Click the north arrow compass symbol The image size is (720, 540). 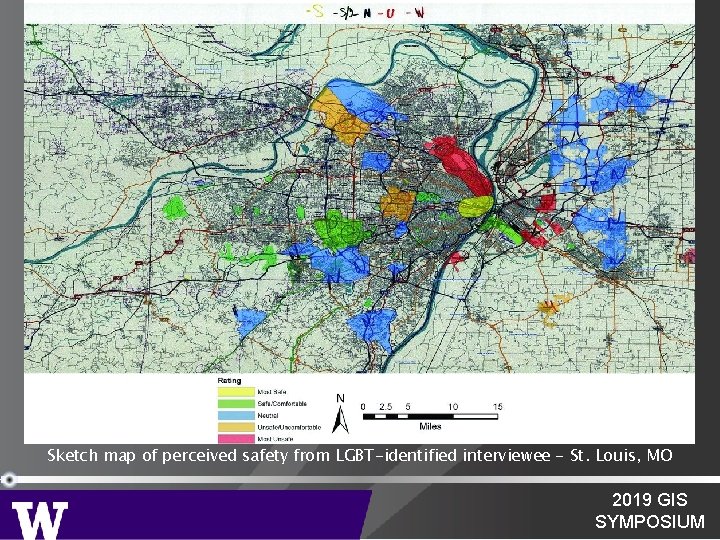(x=340, y=414)
